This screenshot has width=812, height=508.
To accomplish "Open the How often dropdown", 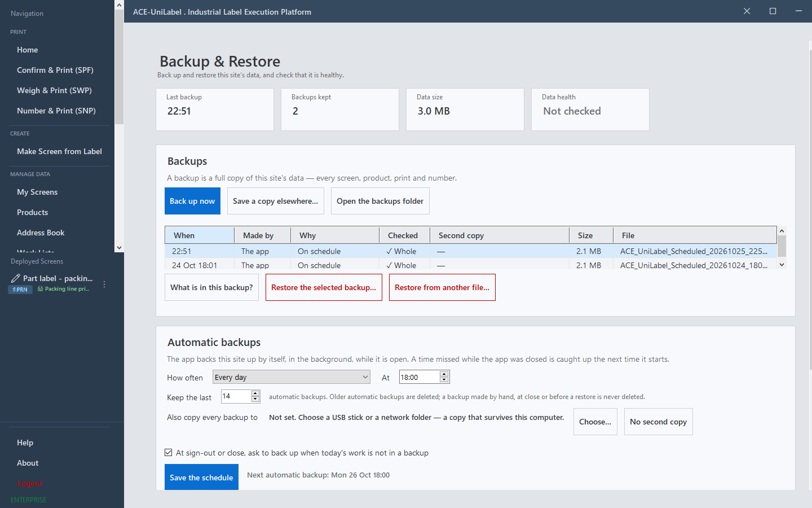I will click(x=292, y=377).
